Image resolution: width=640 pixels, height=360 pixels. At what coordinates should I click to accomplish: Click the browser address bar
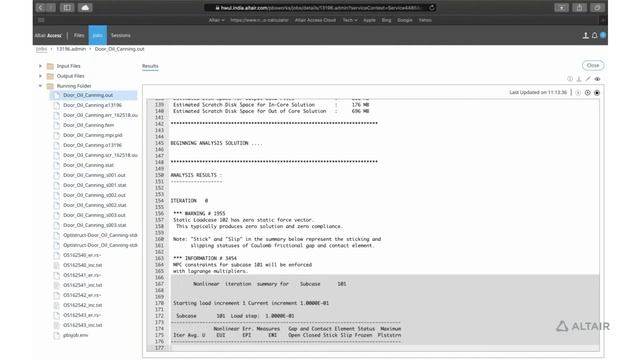[x=320, y=7]
